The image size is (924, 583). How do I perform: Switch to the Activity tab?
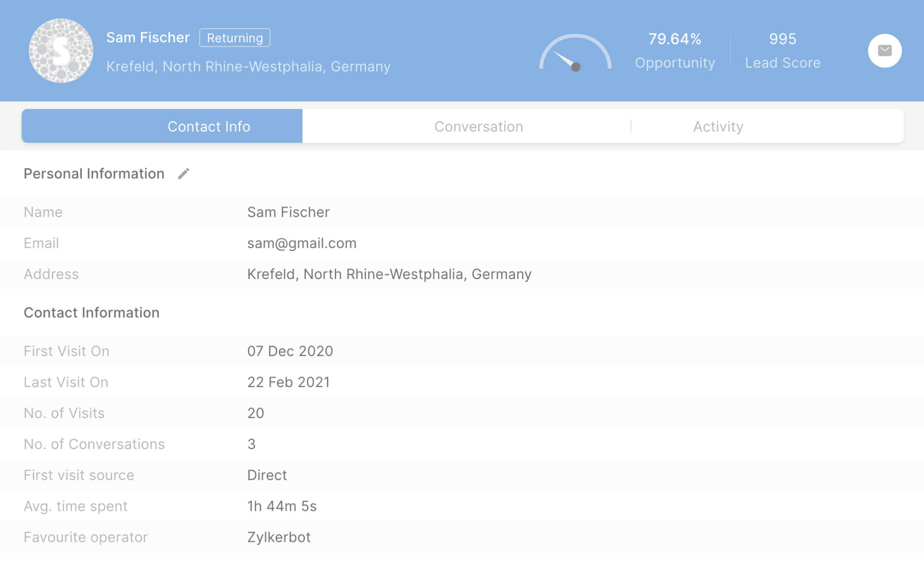pos(718,126)
